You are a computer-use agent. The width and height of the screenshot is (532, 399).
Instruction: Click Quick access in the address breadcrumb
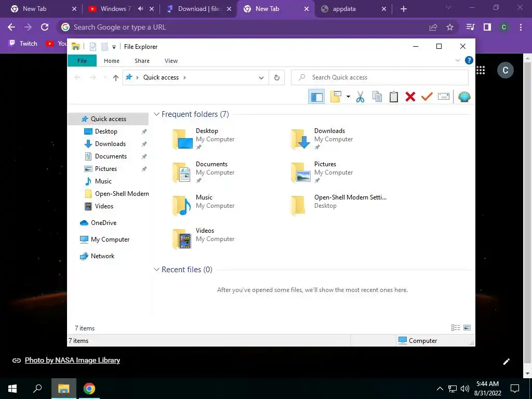click(x=161, y=77)
